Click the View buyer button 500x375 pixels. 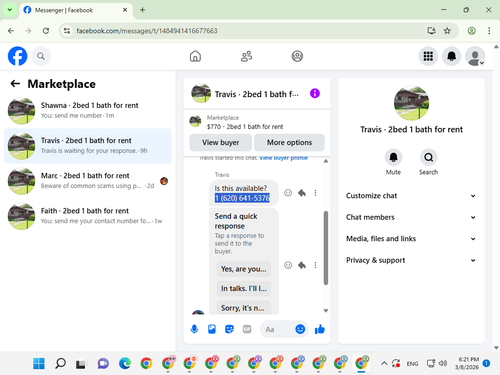(x=221, y=143)
